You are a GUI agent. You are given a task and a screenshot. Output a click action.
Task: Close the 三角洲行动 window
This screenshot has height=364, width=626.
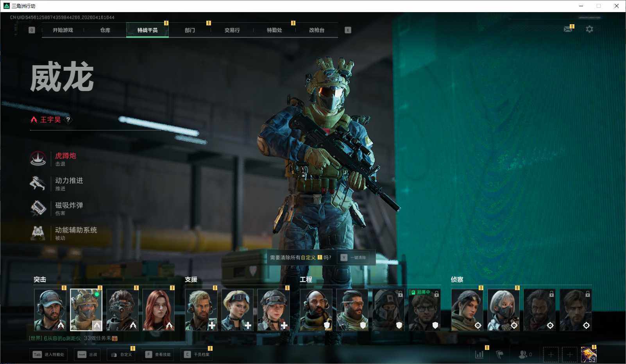click(617, 6)
